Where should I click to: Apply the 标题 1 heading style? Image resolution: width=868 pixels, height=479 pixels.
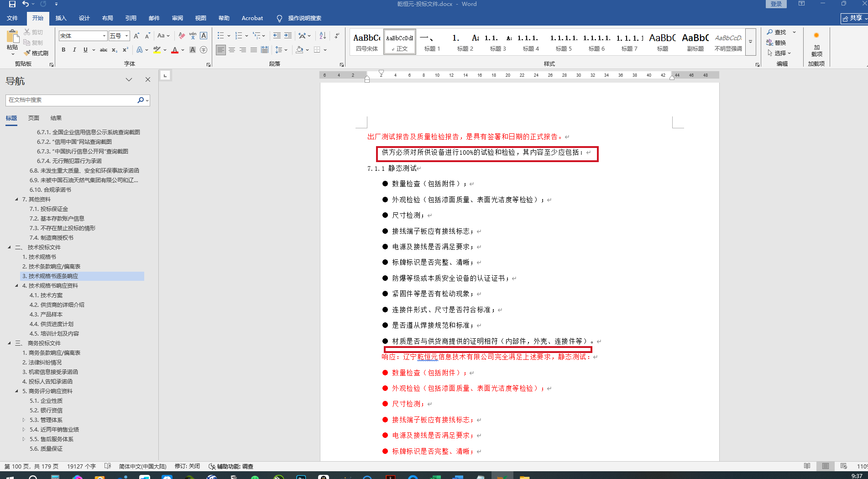pos(432,42)
